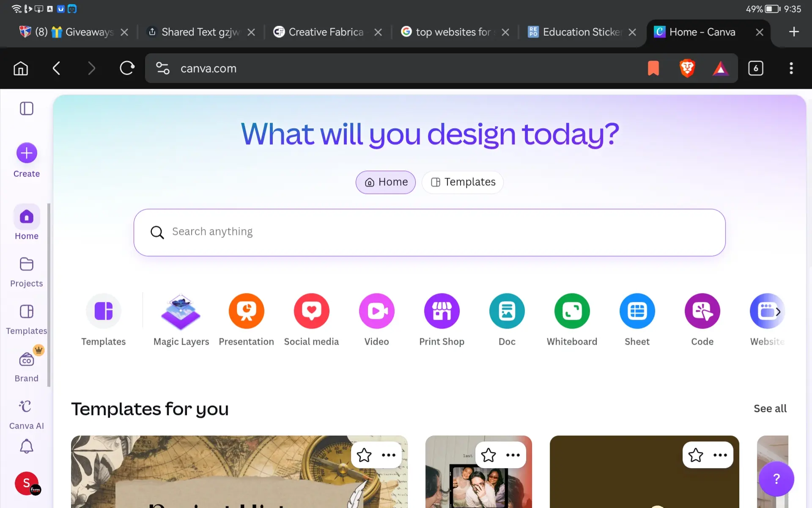Open Home in the left sidebar
This screenshot has height=508, width=812.
coord(27,223)
